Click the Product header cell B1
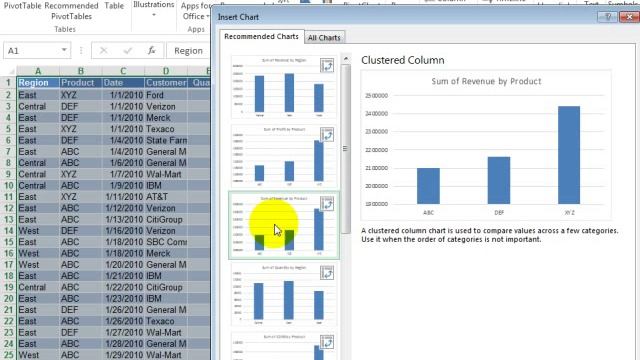 point(81,82)
